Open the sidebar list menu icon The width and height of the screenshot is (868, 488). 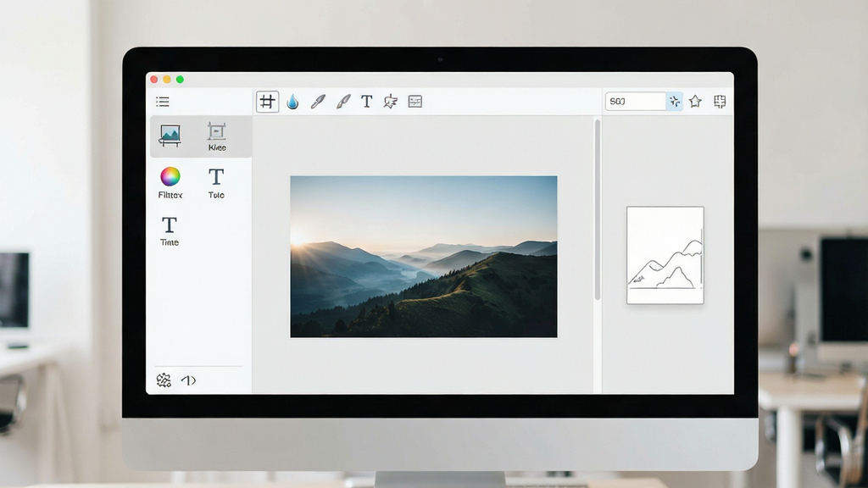[162, 102]
